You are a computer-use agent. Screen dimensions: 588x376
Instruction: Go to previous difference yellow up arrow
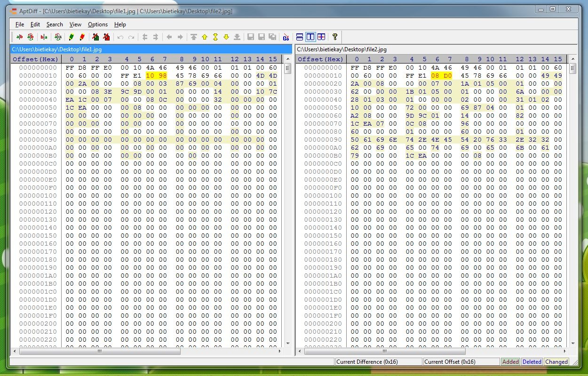click(x=205, y=37)
